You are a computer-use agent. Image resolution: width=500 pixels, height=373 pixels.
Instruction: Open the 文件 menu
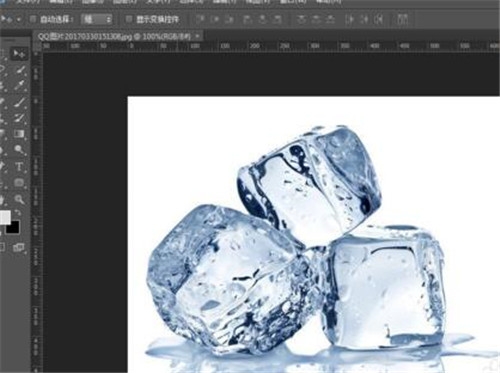28,2
